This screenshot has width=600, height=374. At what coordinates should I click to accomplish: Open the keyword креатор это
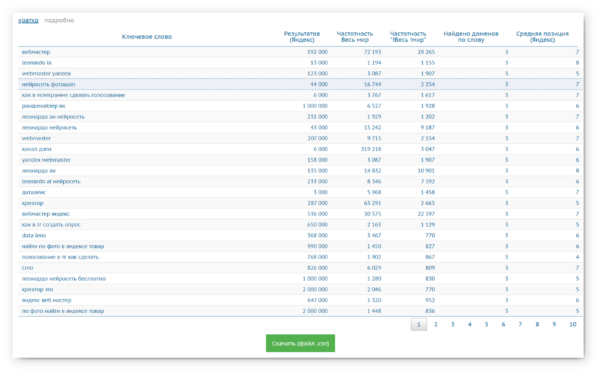38,289
